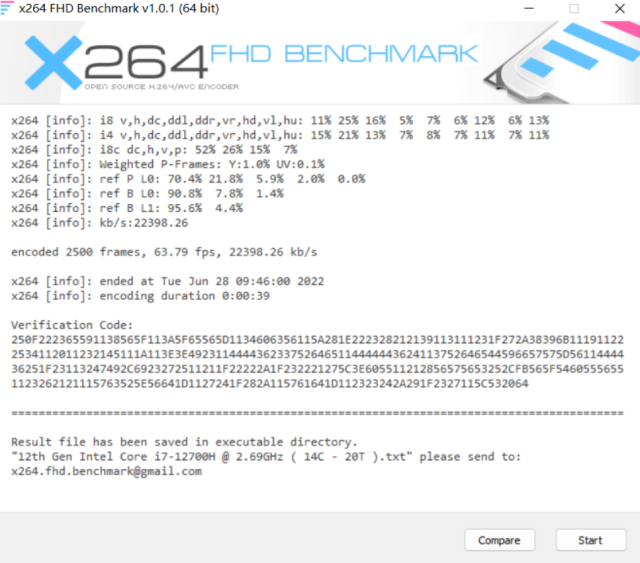Click the striped chip graphic in banner
This screenshot has height=563, width=640.
click(x=561, y=61)
